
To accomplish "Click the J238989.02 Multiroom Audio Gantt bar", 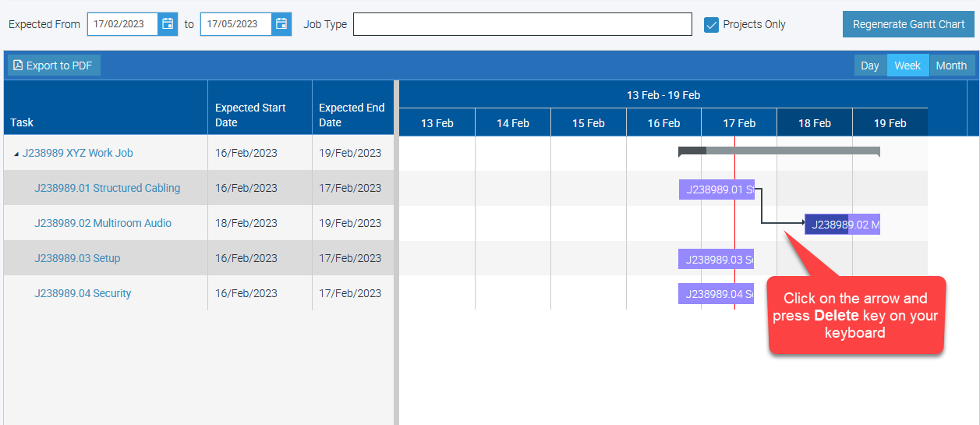I will 842,225.
